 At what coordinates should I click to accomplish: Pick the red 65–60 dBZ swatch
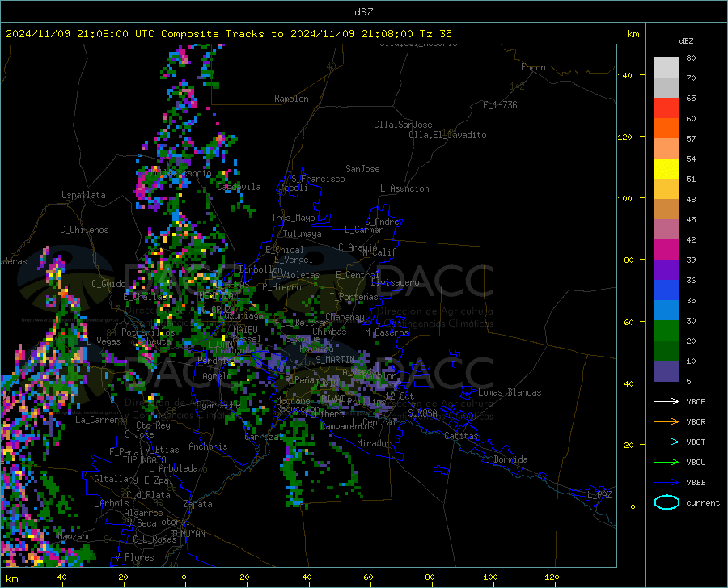tap(667, 108)
